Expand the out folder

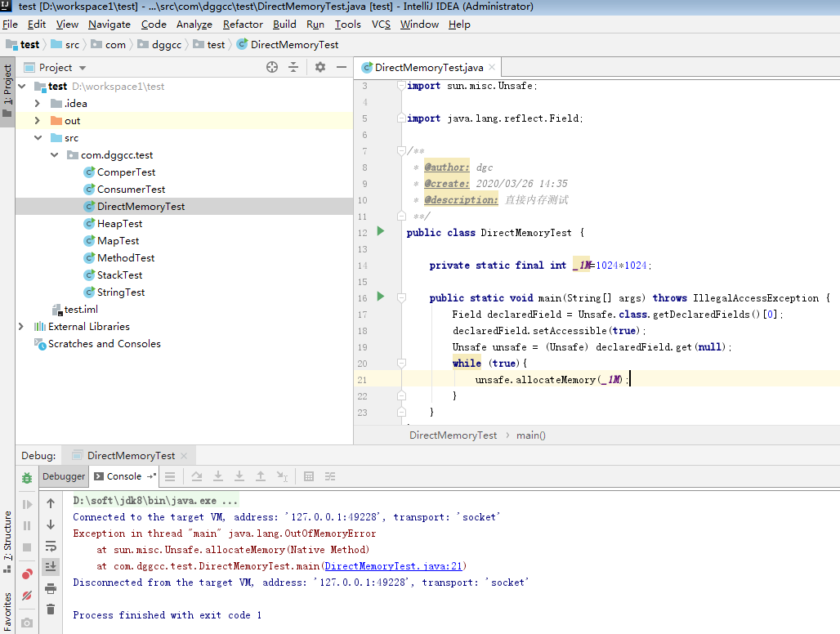click(x=37, y=120)
